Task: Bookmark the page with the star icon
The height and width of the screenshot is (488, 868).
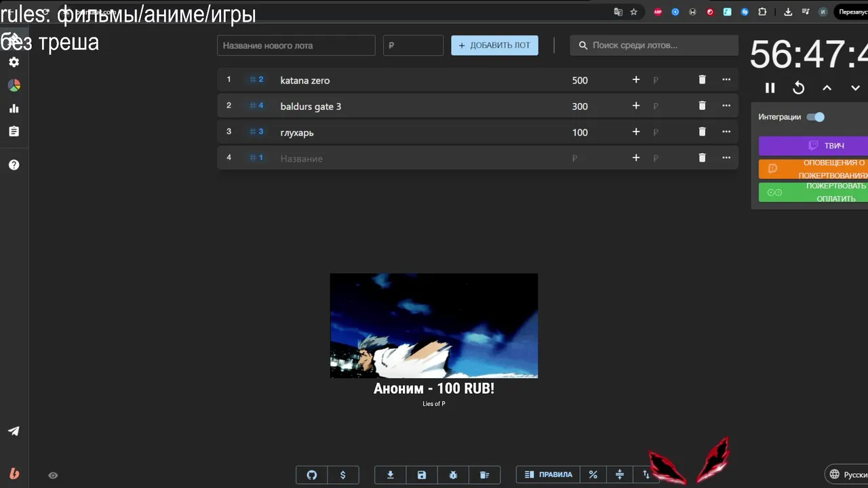Action: click(634, 12)
